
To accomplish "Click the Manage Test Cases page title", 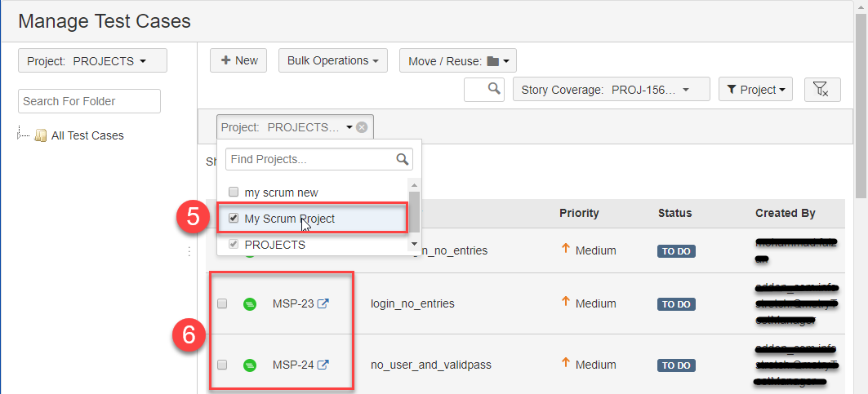I will pyautogui.click(x=105, y=21).
